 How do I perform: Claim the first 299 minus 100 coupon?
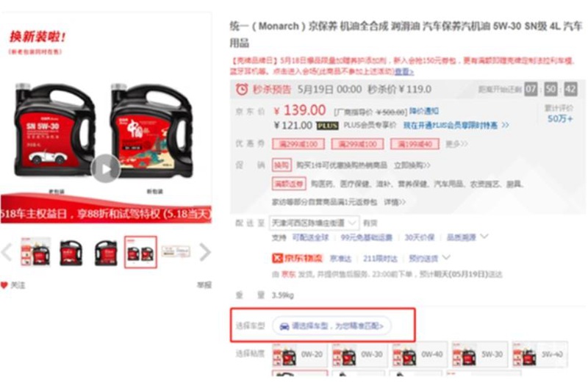(298, 144)
